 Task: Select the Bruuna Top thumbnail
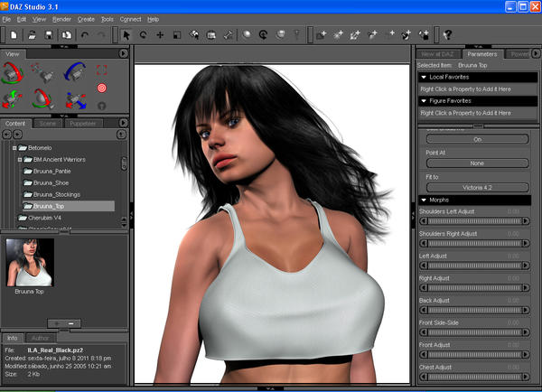point(30,262)
